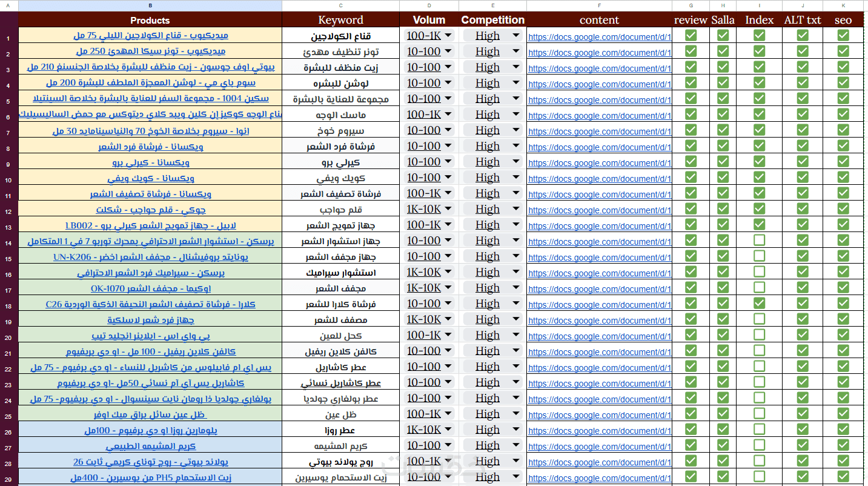
Task: Mark Index as done in row 25
Action: tap(759, 413)
